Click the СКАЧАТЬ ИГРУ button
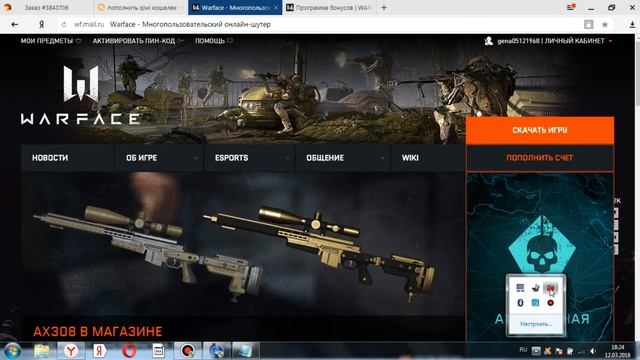 click(x=540, y=130)
